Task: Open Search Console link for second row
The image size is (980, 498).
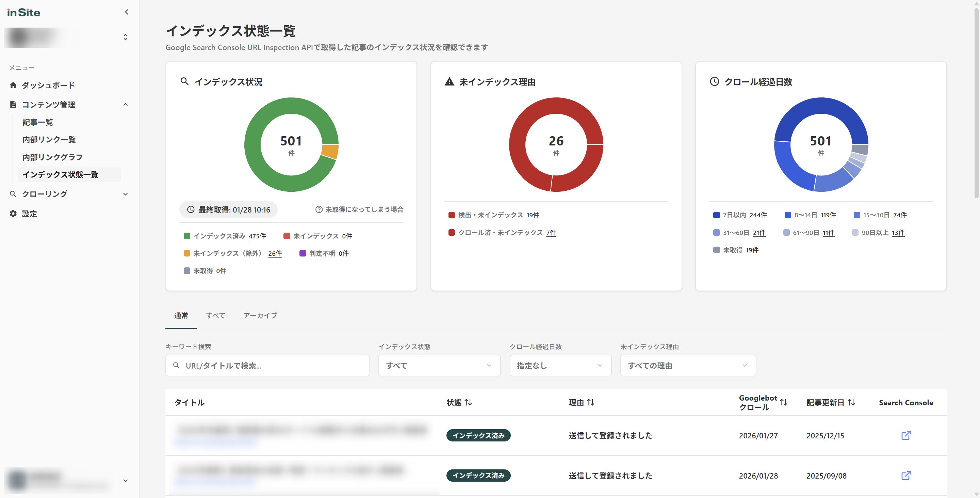Action: coord(906,476)
